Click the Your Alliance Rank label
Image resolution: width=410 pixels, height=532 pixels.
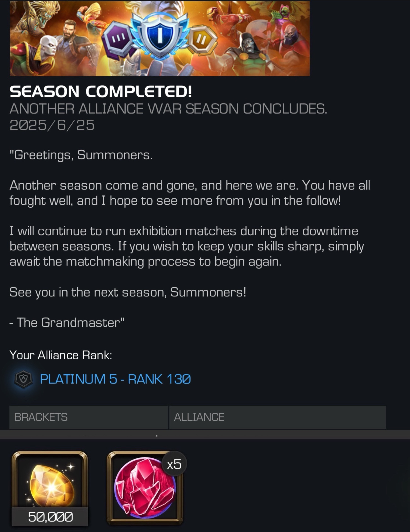click(x=61, y=355)
